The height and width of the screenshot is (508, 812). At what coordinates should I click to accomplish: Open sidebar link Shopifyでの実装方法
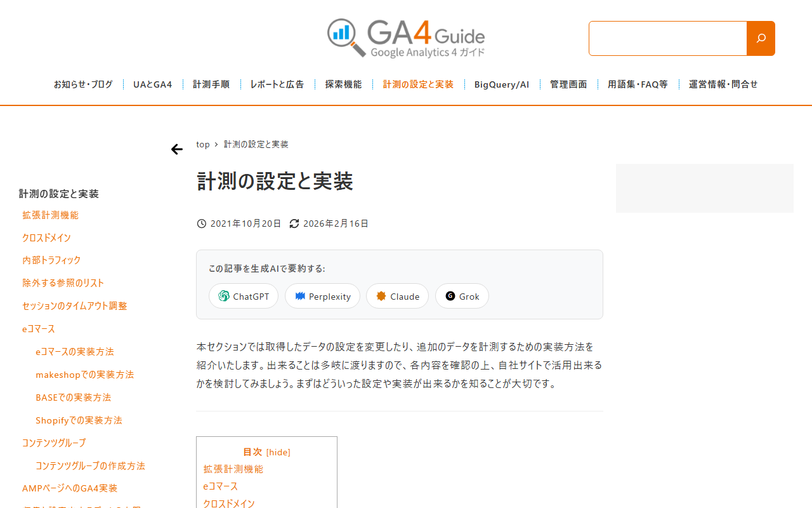point(79,420)
